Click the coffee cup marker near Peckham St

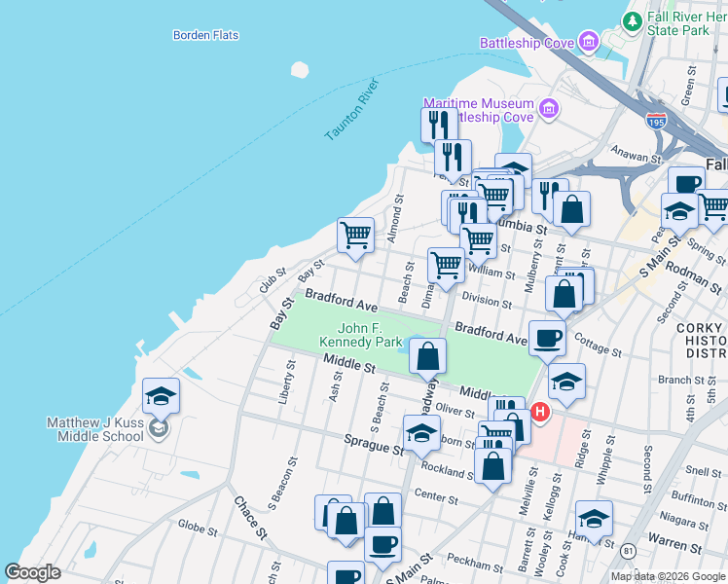tap(383, 546)
